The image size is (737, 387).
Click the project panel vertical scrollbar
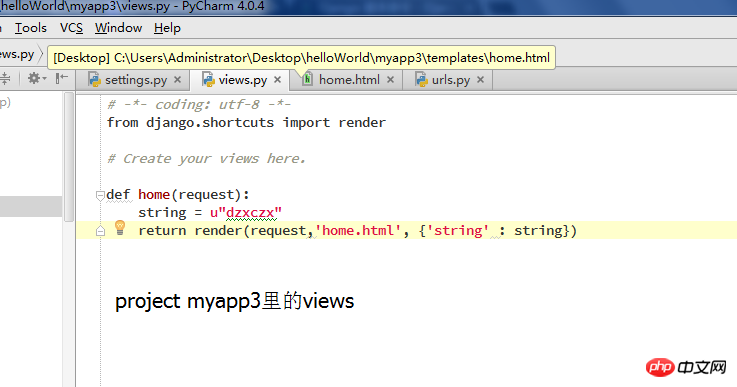[69, 157]
